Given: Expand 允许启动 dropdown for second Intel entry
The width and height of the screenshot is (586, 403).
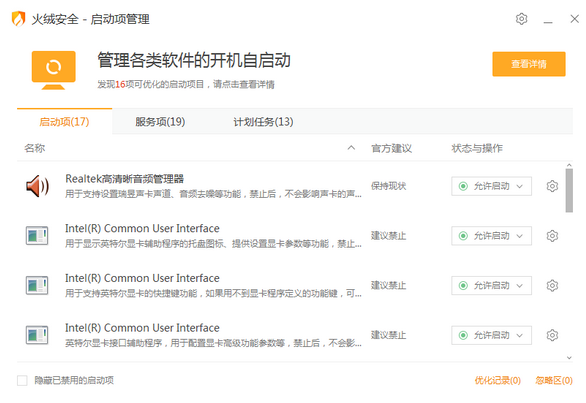Looking at the screenshot, I should [491, 286].
